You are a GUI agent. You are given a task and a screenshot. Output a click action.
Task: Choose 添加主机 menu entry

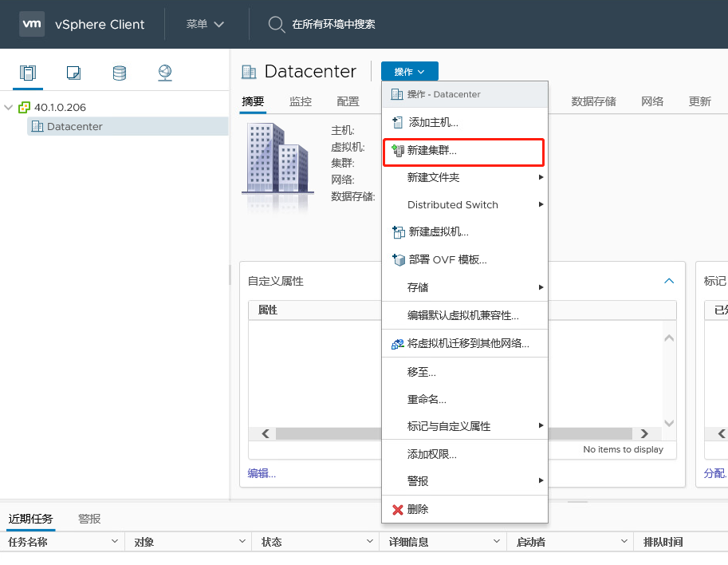coord(433,122)
